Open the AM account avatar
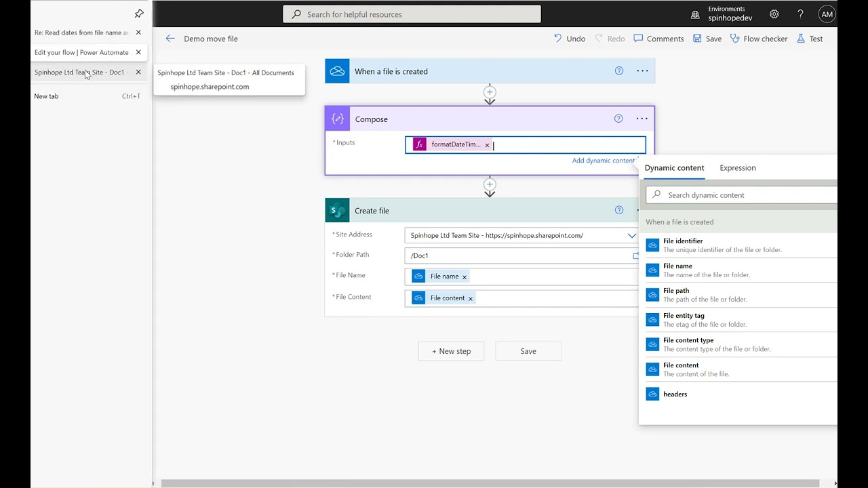The width and height of the screenshot is (868, 488). (x=827, y=14)
